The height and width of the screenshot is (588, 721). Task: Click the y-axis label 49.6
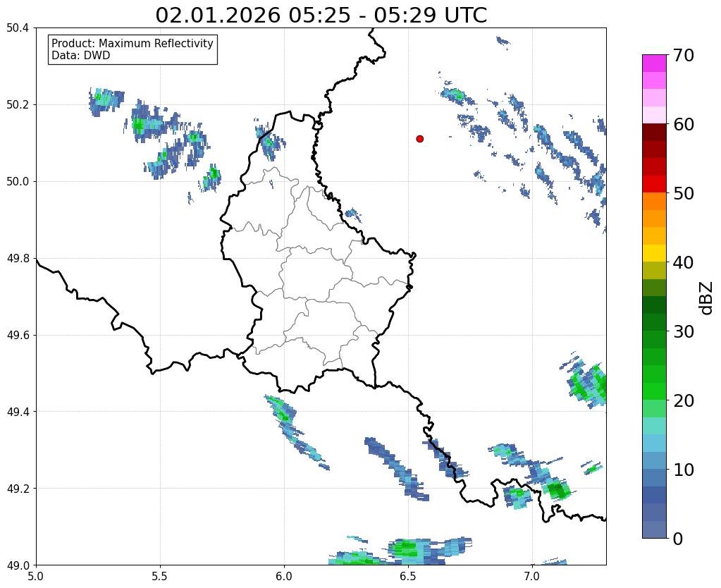click(18, 336)
